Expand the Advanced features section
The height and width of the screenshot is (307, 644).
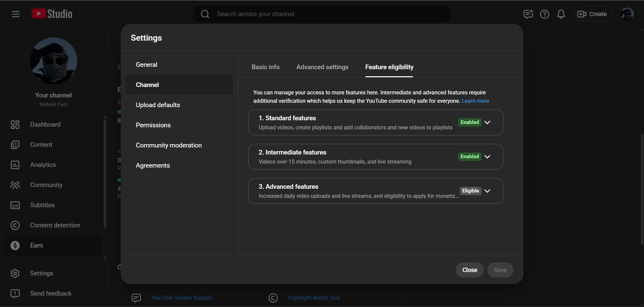tap(487, 191)
